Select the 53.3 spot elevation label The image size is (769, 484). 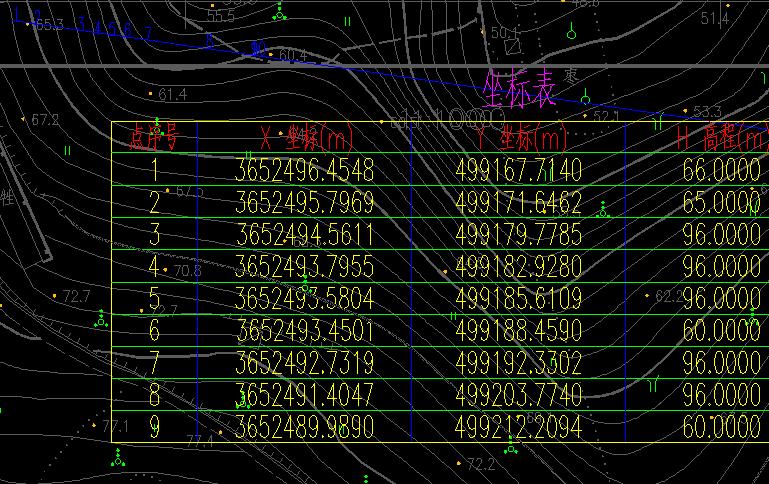click(708, 112)
